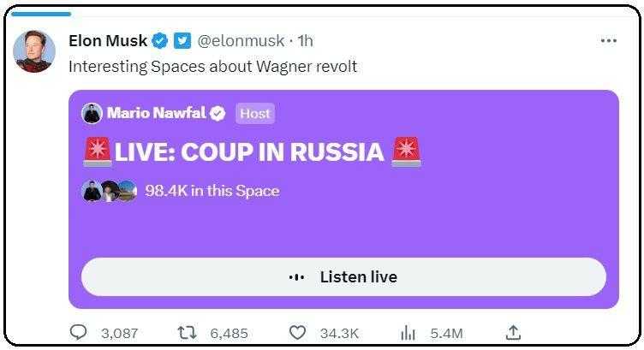Click Elon Musk's blue verified checkmark badge
644x350 pixels.
pos(159,40)
